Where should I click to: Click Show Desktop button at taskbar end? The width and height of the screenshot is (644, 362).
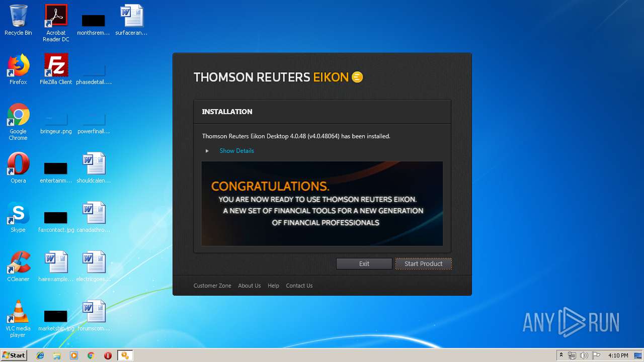pos(639,355)
